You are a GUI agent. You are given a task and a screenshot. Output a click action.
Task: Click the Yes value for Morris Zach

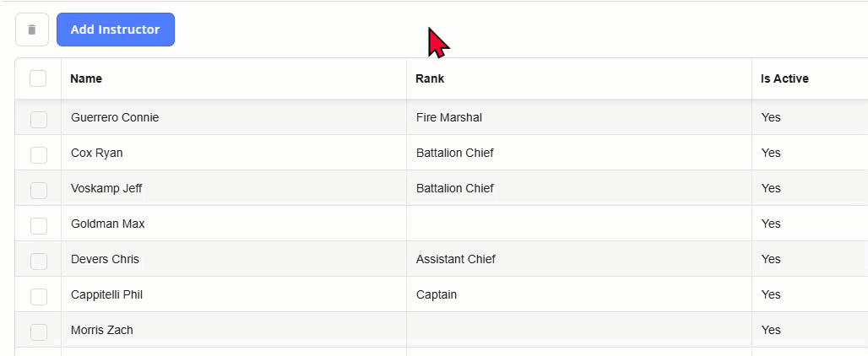[771, 330]
